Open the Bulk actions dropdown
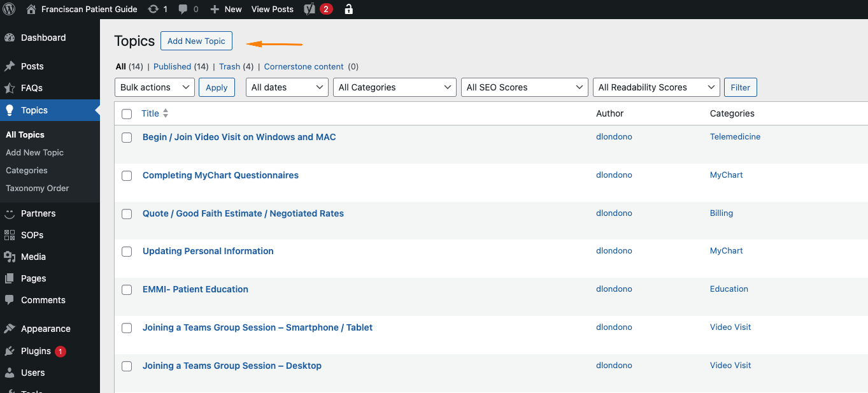The height and width of the screenshot is (393, 868). point(155,87)
